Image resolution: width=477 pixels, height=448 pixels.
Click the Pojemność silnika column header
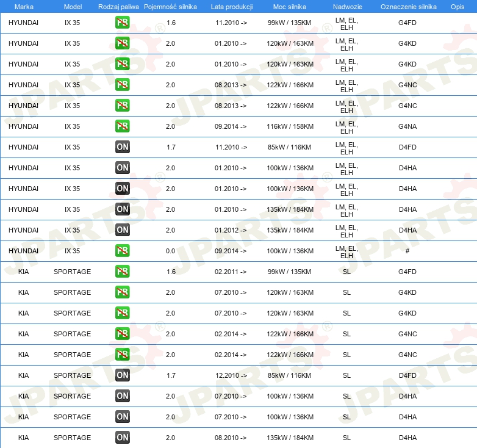(171, 6)
